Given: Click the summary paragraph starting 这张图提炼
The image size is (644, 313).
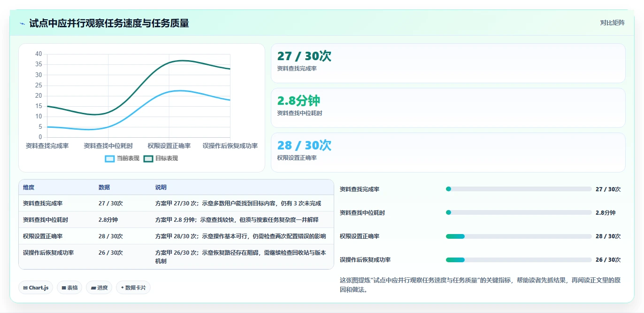Looking at the screenshot, I should coord(480,285).
